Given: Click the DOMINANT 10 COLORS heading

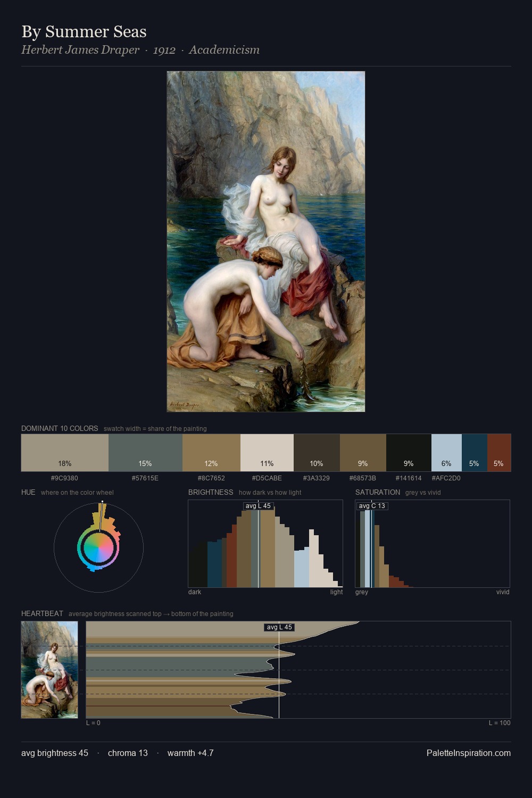Looking at the screenshot, I should pyautogui.click(x=60, y=428).
